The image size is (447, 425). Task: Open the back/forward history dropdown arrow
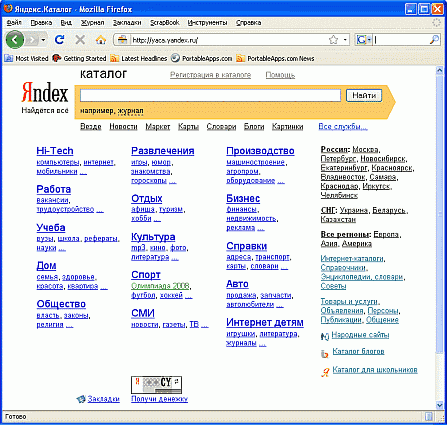pos(43,40)
